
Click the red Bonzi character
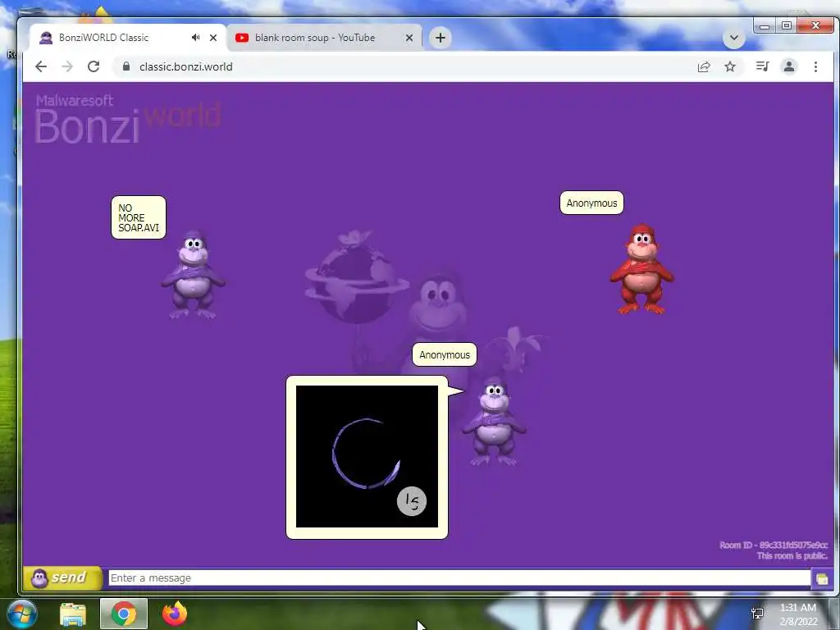(641, 269)
